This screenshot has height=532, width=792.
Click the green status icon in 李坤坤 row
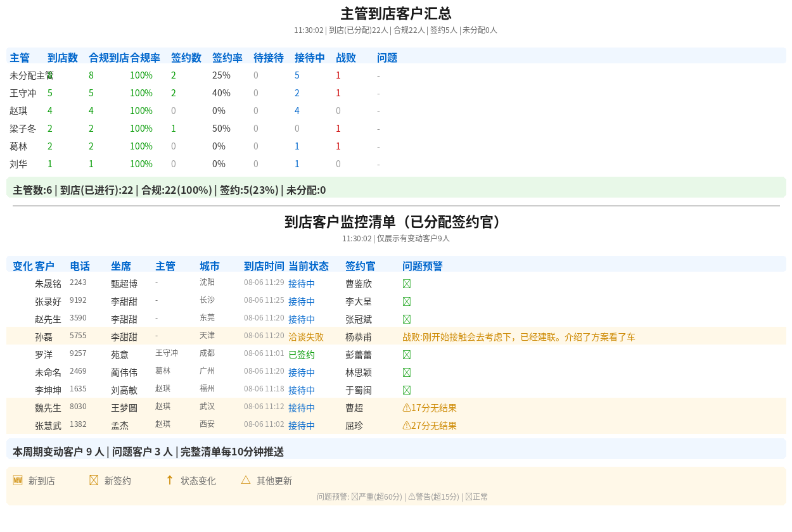407,390
